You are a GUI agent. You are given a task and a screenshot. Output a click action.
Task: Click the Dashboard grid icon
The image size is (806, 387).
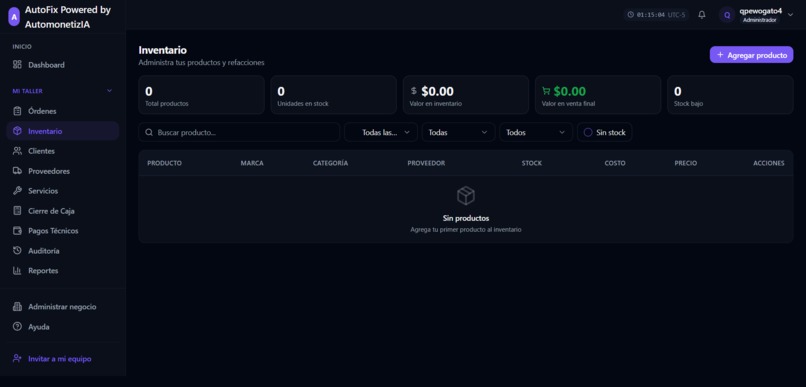[x=17, y=65]
